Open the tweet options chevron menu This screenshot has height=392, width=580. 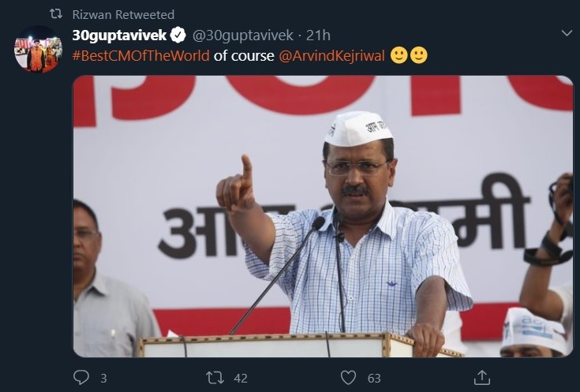pyautogui.click(x=566, y=33)
